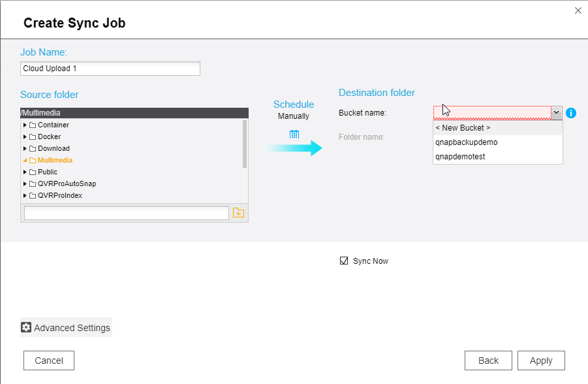The width and height of the screenshot is (588, 384).
Task: Expand the Container folder tree node
Action: point(25,125)
